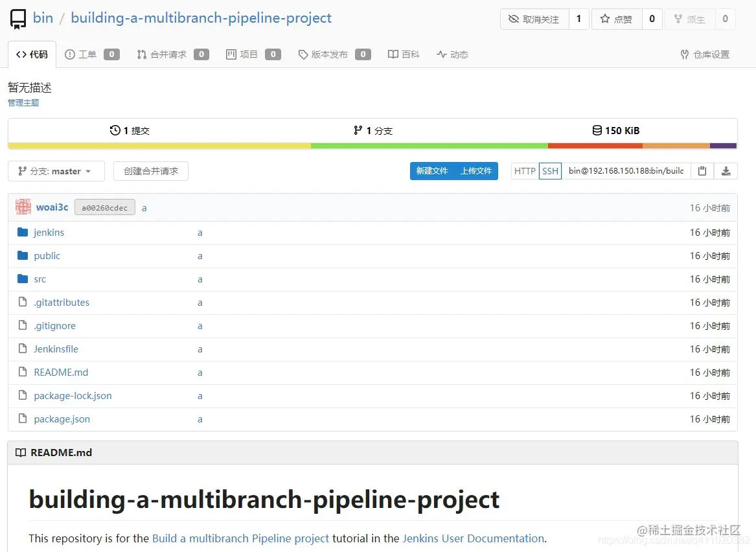The image size is (756, 552).
Task: Open commit a00260cdec
Action: coord(105,207)
